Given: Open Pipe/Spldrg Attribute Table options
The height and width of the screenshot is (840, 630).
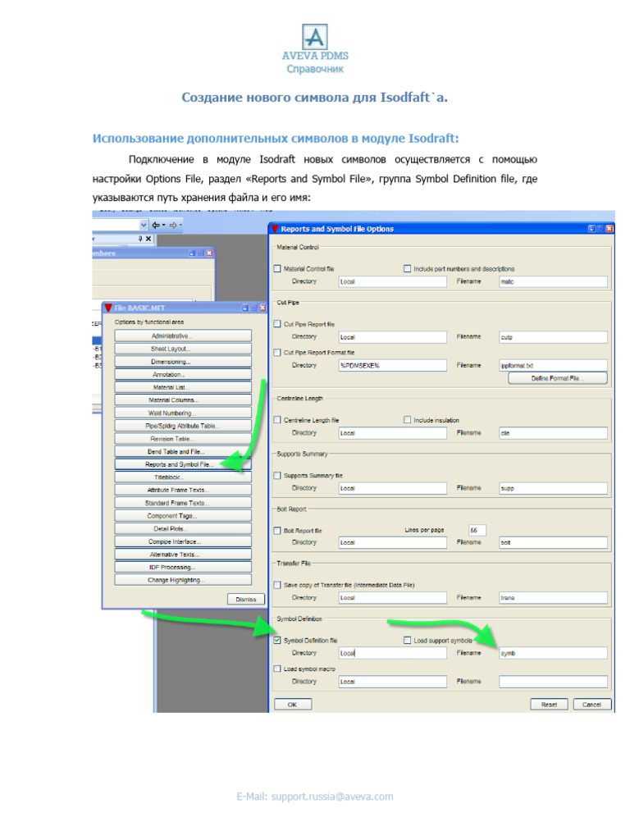Looking at the screenshot, I should pyautogui.click(x=183, y=426).
